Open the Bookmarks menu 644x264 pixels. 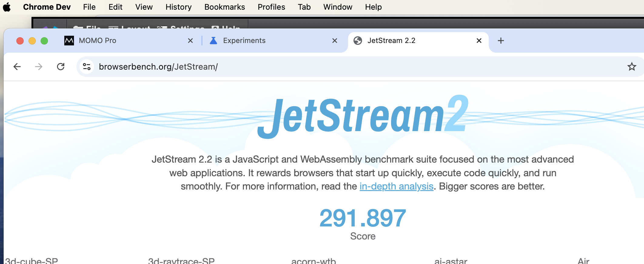[224, 7]
